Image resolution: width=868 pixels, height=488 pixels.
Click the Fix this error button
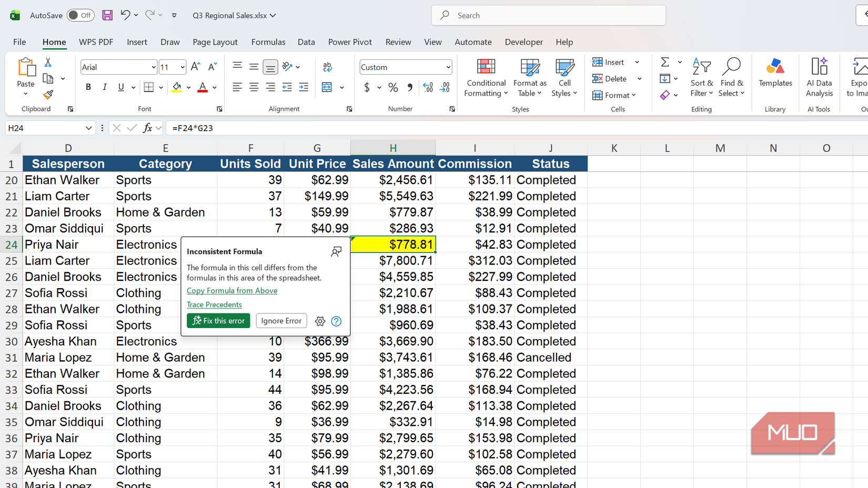tap(218, 321)
